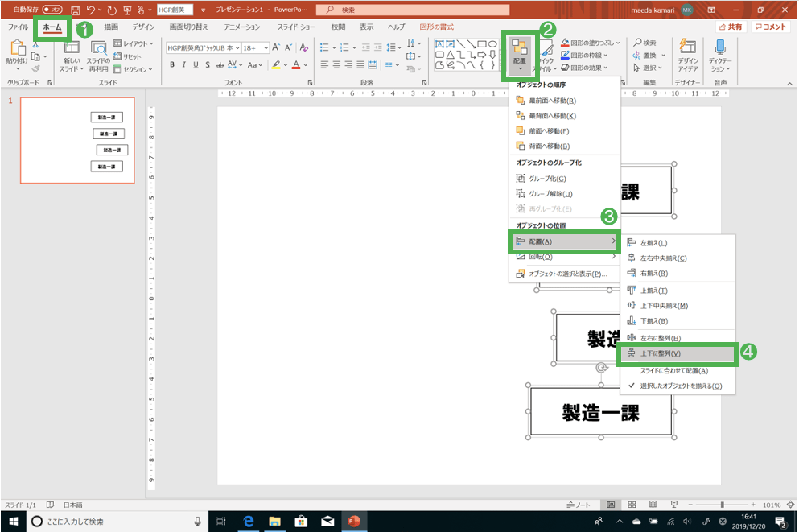Viewport: 799px width, 532px height.
Task: Toggle Bold formatting
Action: [x=172, y=64]
